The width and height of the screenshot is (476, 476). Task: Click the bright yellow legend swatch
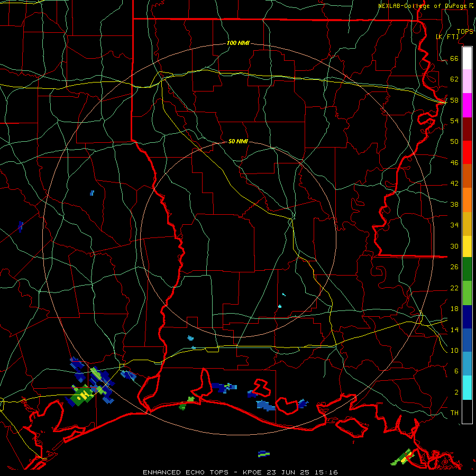467,246
